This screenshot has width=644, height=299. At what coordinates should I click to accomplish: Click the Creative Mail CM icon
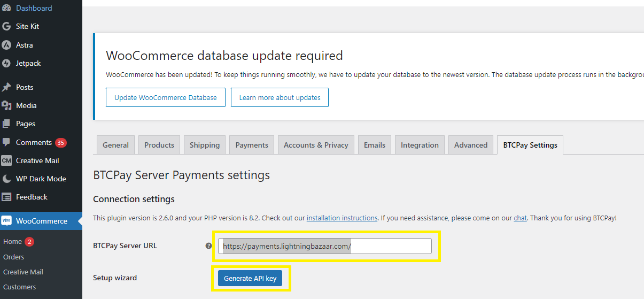[6, 160]
